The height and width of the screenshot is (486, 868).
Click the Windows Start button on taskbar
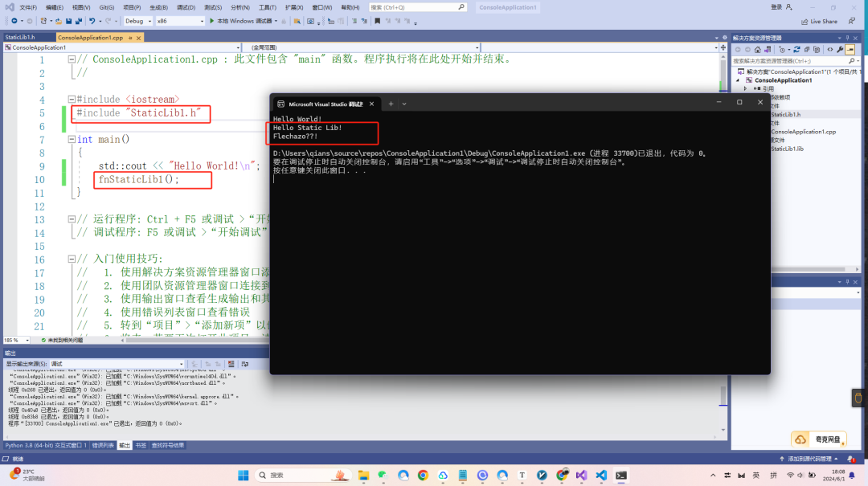(x=243, y=476)
